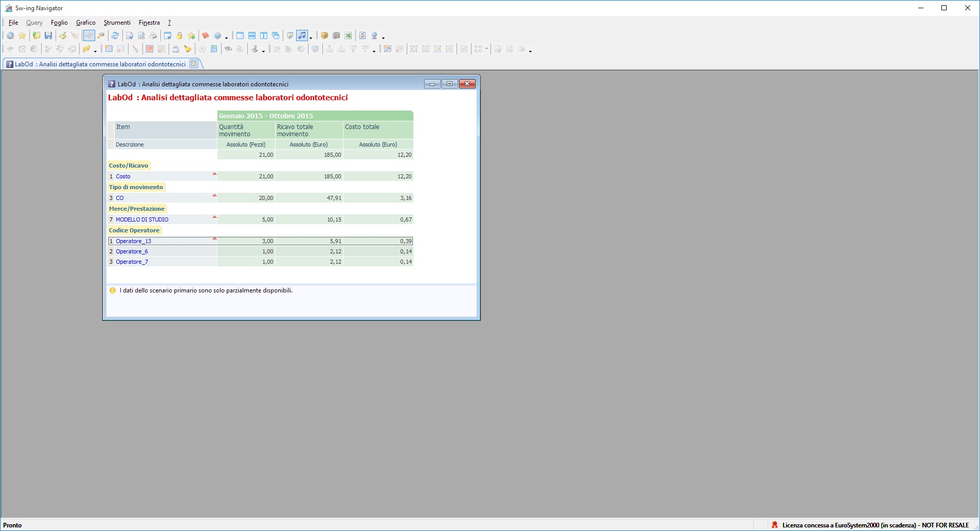Click the Operatore_6 link
The image size is (980, 531).
coord(132,251)
